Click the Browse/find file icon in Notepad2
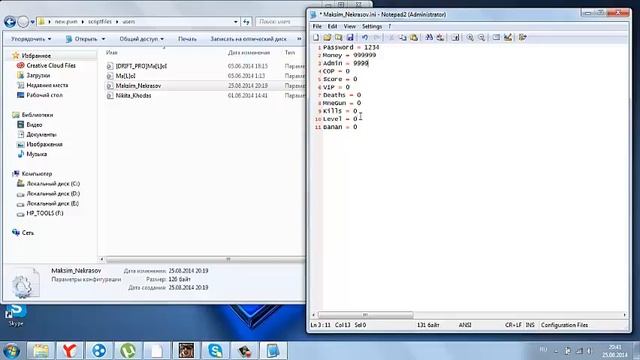 tap(338, 38)
